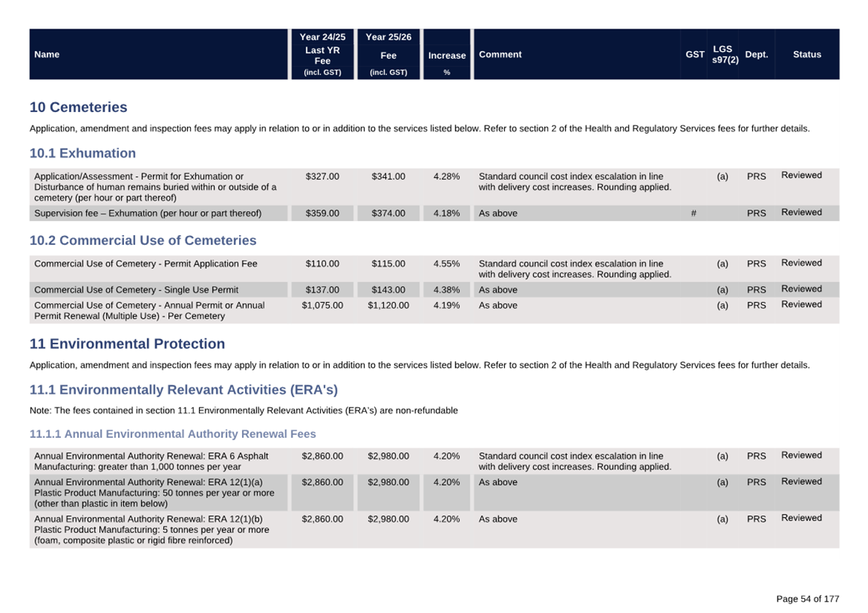Click the "Page 54 of 177" footer
The height and width of the screenshot is (613, 868).
(807, 599)
